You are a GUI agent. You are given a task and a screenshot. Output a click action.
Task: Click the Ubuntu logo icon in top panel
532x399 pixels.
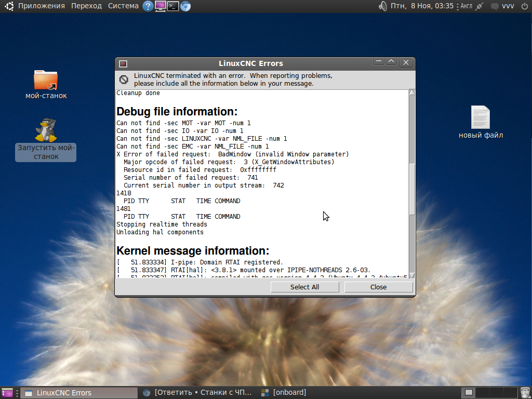tap(9, 6)
